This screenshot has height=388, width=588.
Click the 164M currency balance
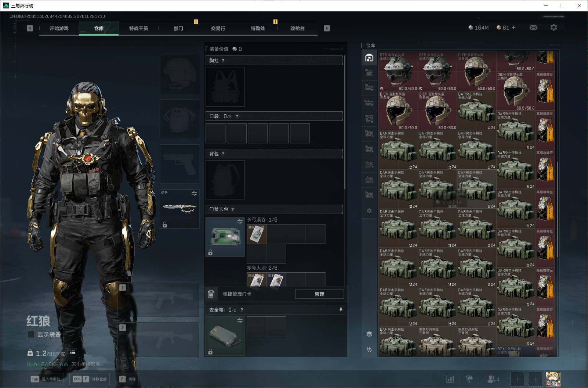[x=479, y=28]
